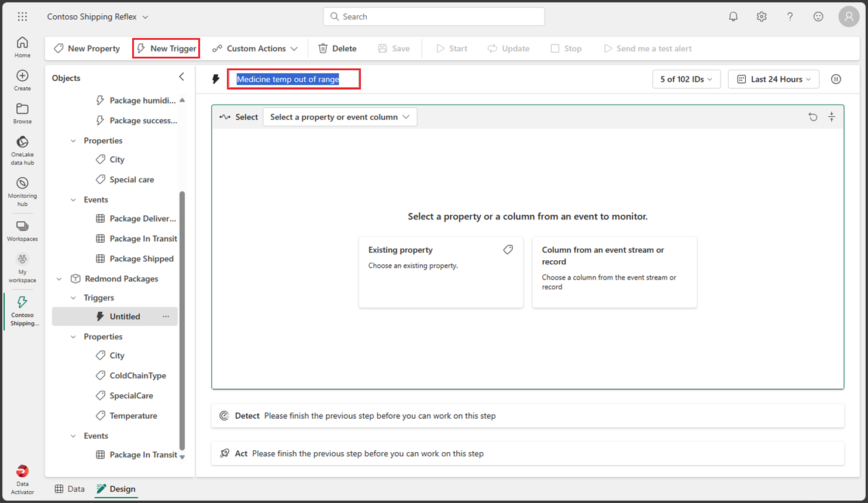
Task: Click New Property in toolbar
Action: (87, 49)
